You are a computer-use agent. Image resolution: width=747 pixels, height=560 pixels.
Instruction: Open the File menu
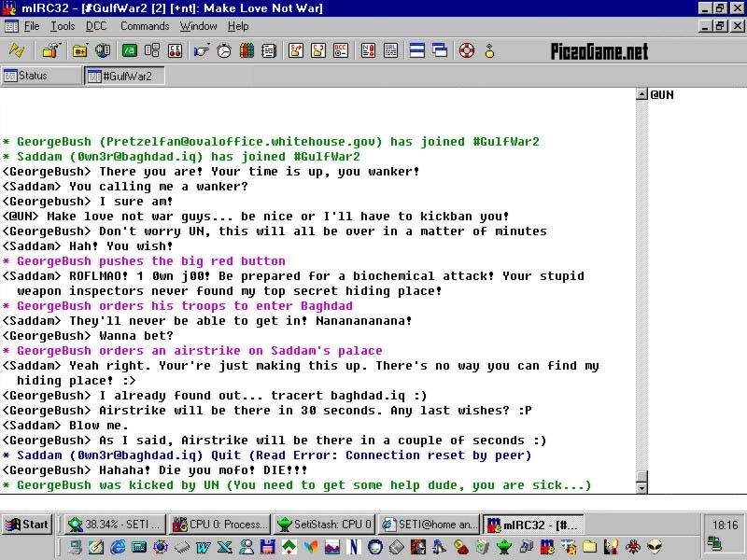[x=32, y=26]
